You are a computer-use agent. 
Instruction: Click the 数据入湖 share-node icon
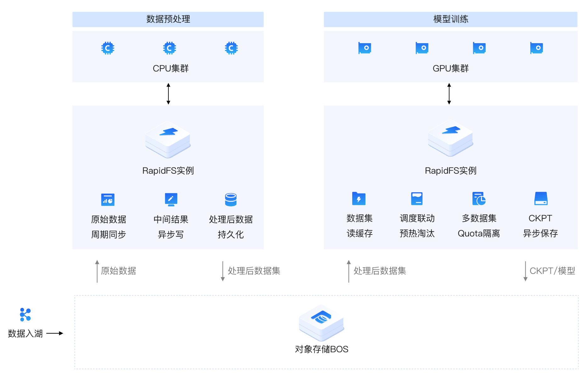click(x=25, y=315)
